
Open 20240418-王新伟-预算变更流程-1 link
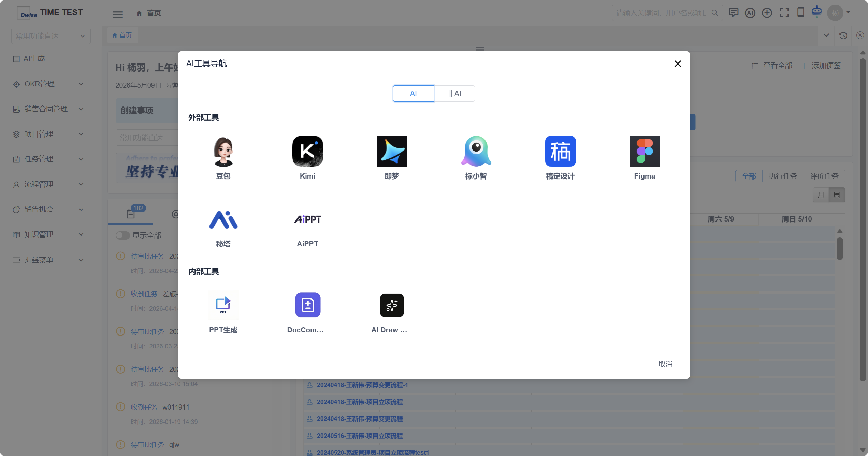tap(362, 385)
